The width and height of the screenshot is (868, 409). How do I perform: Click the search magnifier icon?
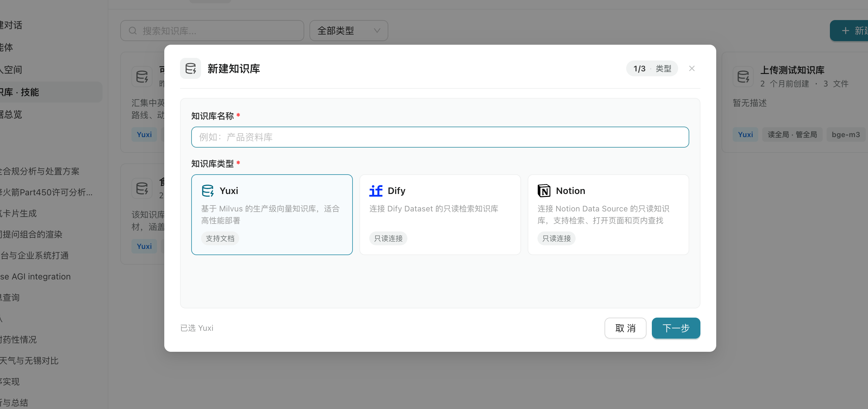(133, 31)
